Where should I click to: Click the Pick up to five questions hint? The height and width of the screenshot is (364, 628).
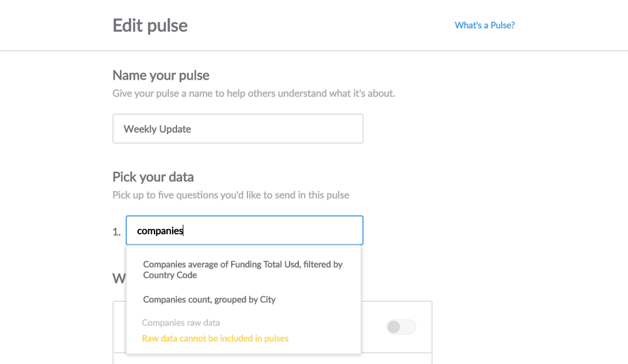[230, 195]
